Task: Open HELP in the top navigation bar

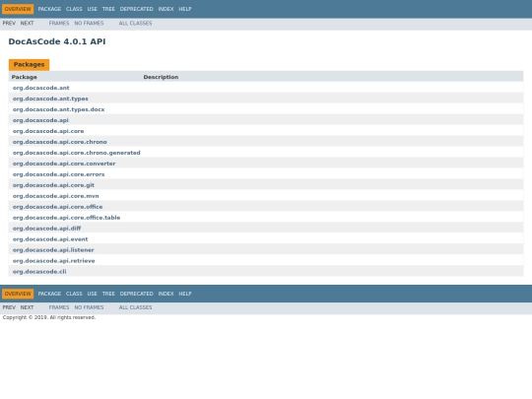Action: tap(185, 9)
